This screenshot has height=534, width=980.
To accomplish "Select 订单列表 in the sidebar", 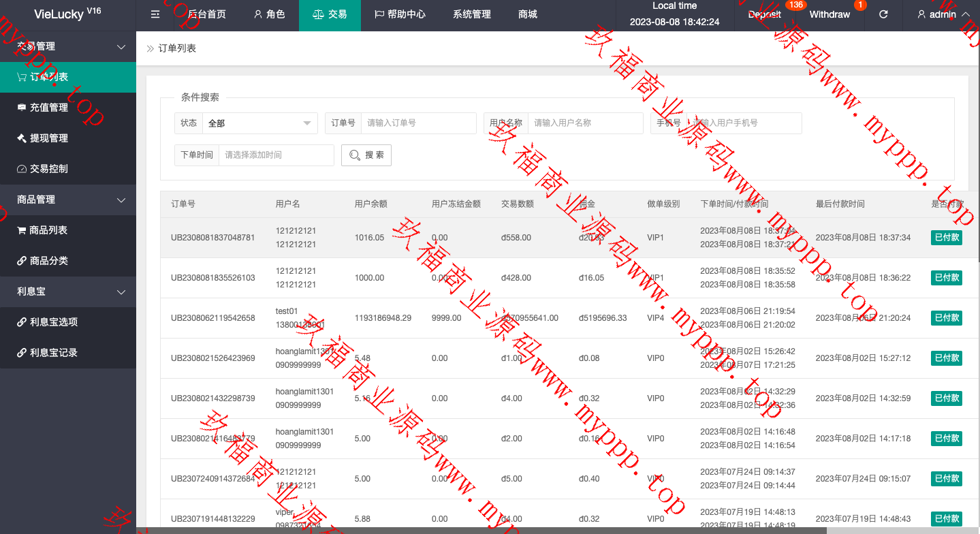I will (68, 77).
